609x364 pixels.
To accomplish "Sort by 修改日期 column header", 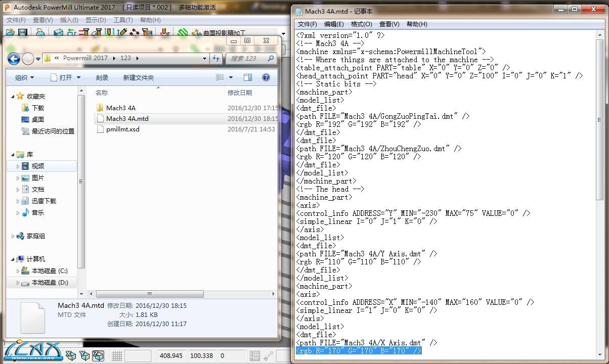I will click(240, 93).
